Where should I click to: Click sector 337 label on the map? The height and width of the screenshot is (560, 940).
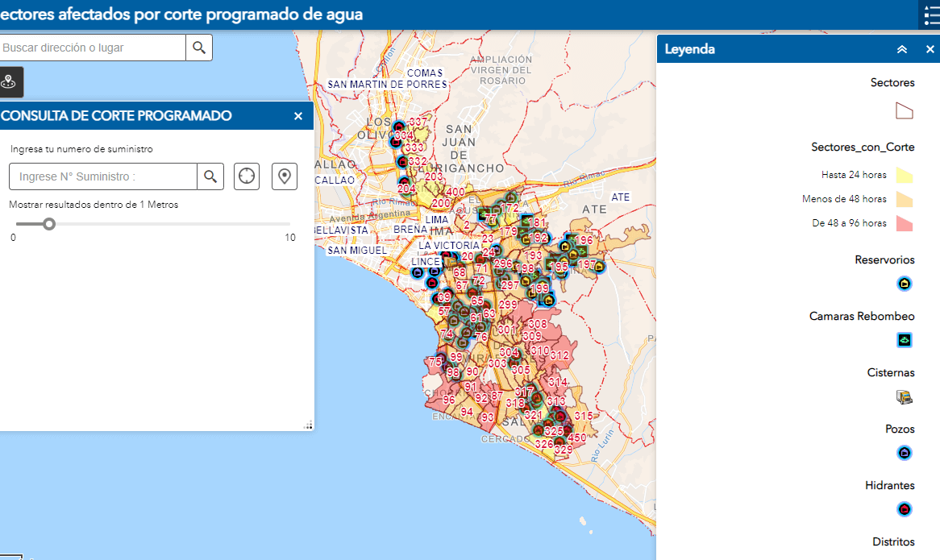point(418,122)
